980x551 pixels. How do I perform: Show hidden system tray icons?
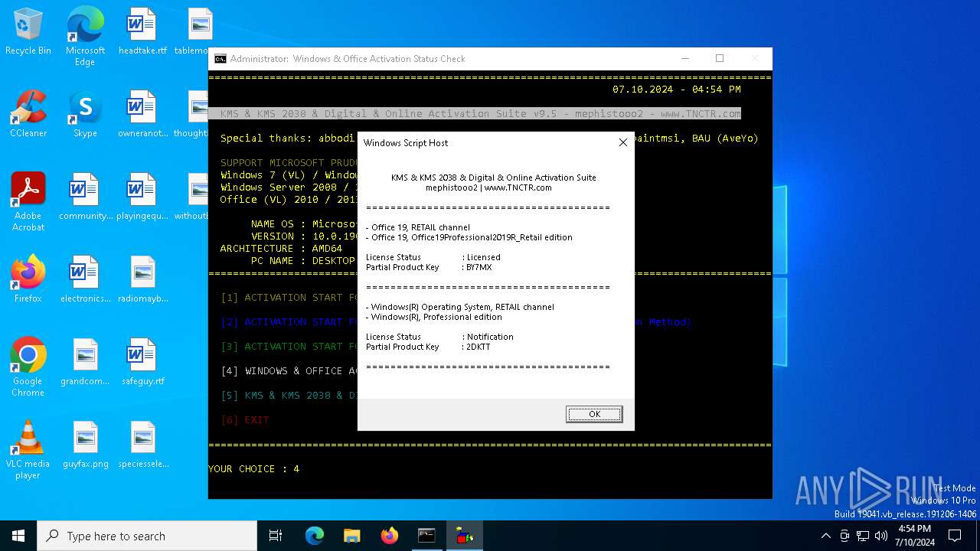tap(825, 536)
